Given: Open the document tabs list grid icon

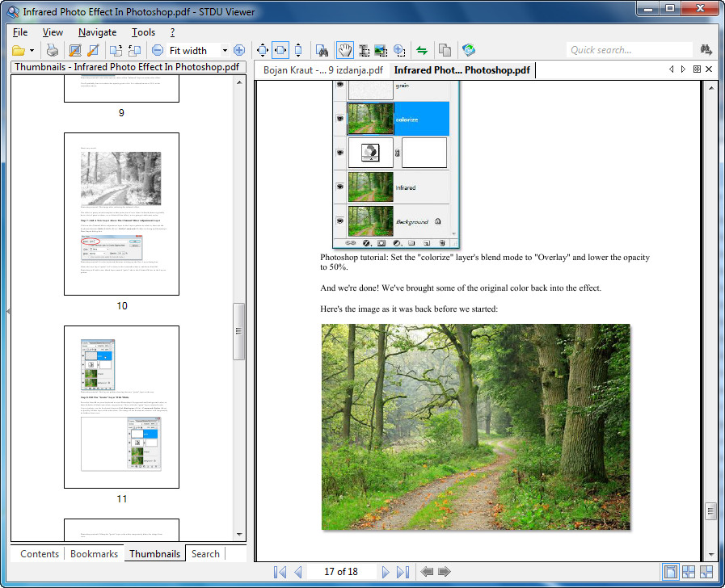Looking at the screenshot, I should coord(697,69).
